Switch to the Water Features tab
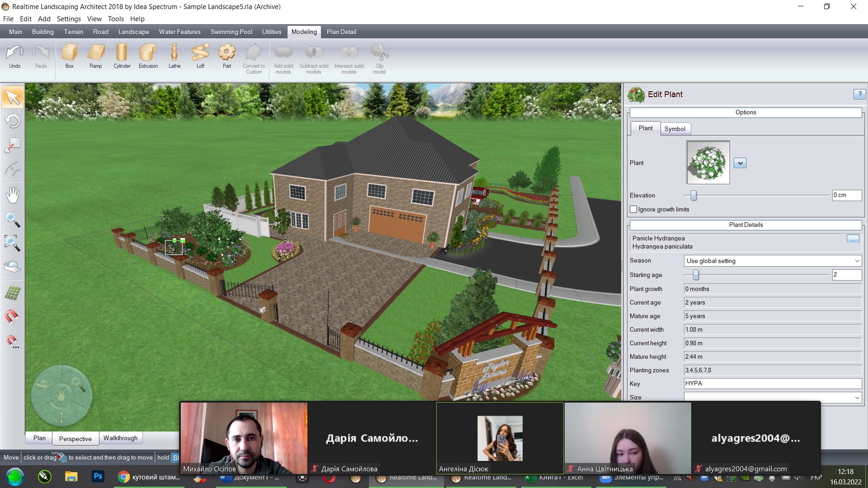This screenshot has width=868, height=488. [x=179, y=32]
